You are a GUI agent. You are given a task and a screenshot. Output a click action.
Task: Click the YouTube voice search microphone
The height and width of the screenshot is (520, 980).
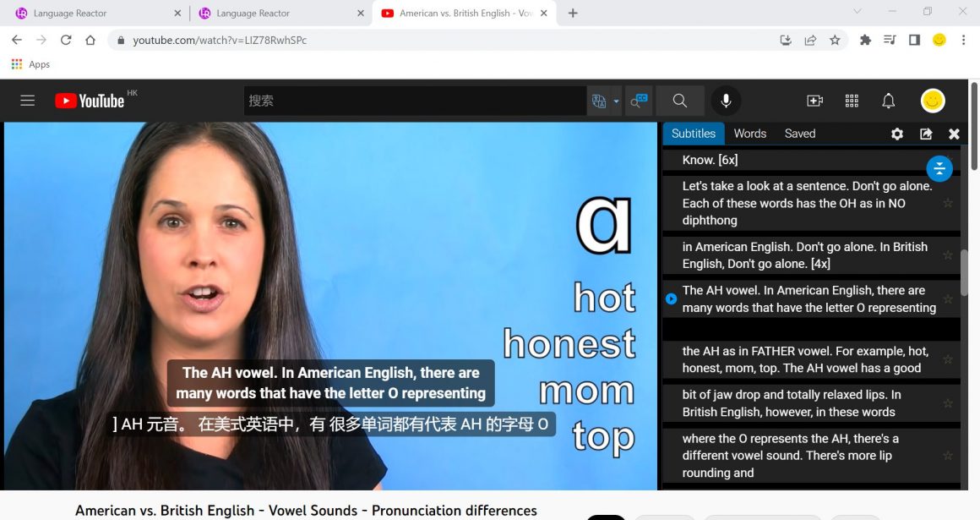click(x=726, y=101)
